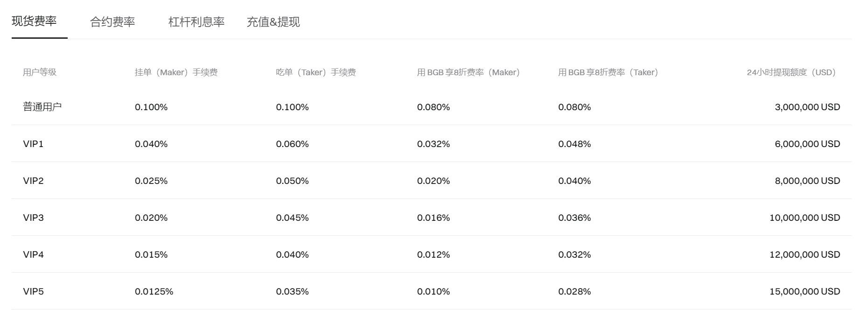Click the 用 BGB 享8折费率 (Taker) header

coord(609,72)
